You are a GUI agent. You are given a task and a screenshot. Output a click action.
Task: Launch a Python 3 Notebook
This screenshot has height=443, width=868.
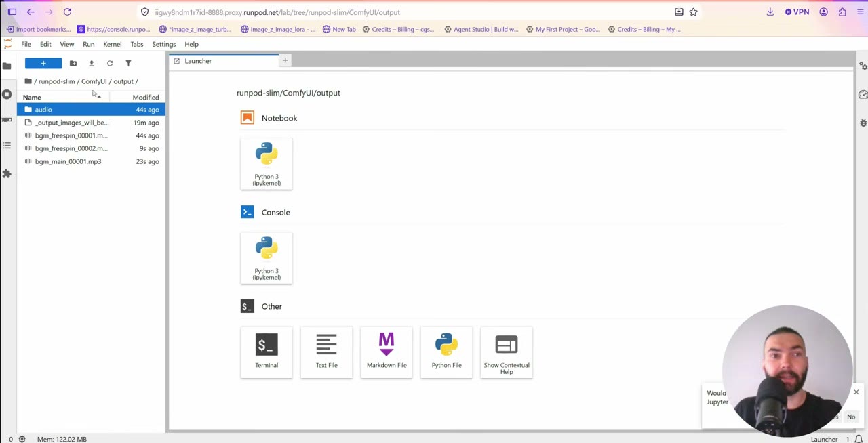point(267,164)
